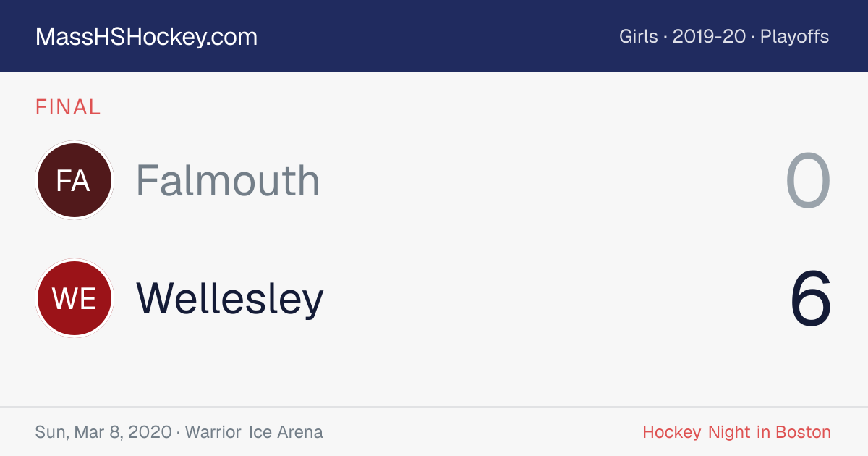This screenshot has height=456, width=868.
Task: Click the Falmouth FA team logo
Action: click(x=75, y=180)
